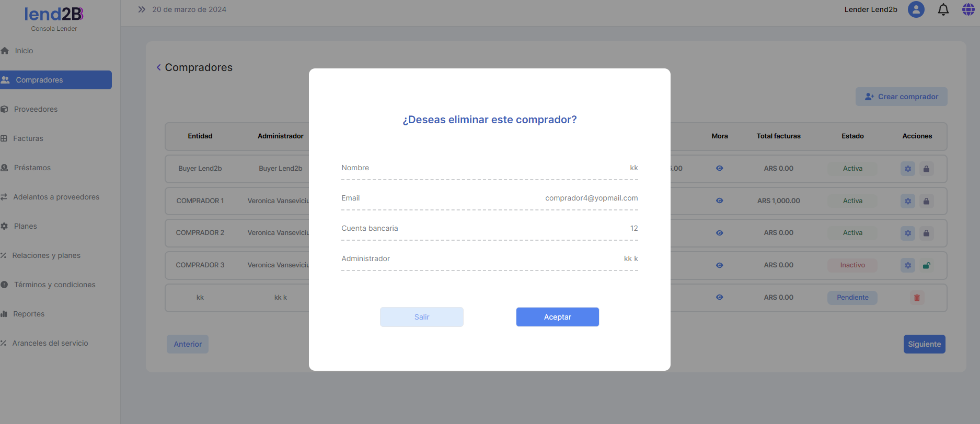Click the green unlock icon for COMPRADOR 3

[x=926, y=265]
